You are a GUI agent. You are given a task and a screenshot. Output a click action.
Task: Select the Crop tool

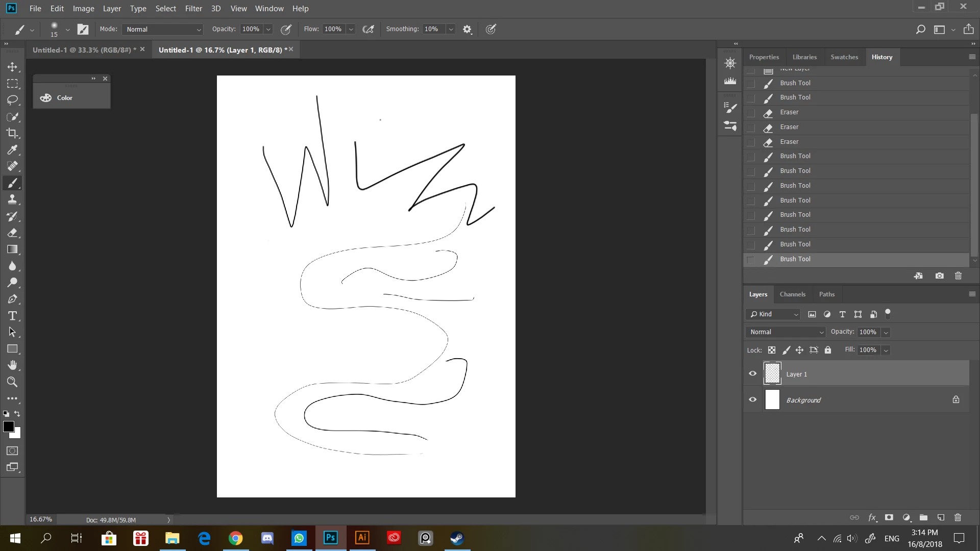12,133
